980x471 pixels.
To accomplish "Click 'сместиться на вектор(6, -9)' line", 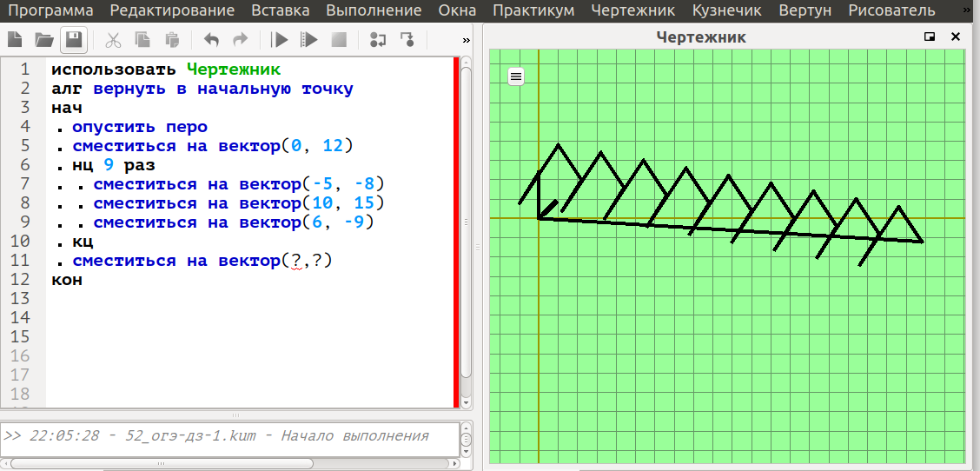I will click(234, 223).
